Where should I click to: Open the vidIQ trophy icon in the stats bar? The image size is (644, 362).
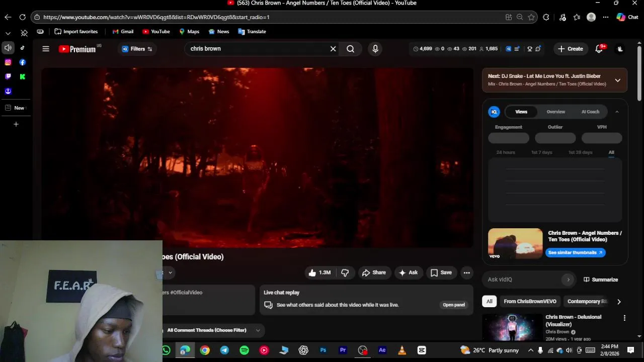pos(530,49)
